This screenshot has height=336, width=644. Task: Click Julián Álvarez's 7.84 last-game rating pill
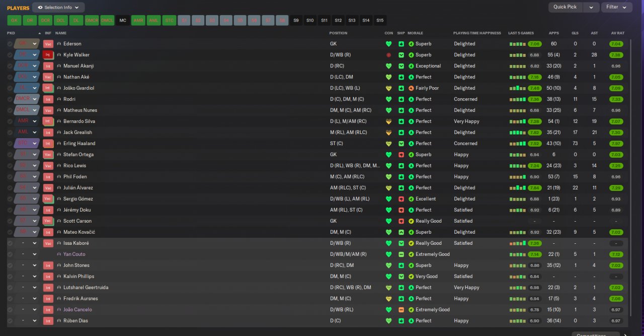pos(534,188)
